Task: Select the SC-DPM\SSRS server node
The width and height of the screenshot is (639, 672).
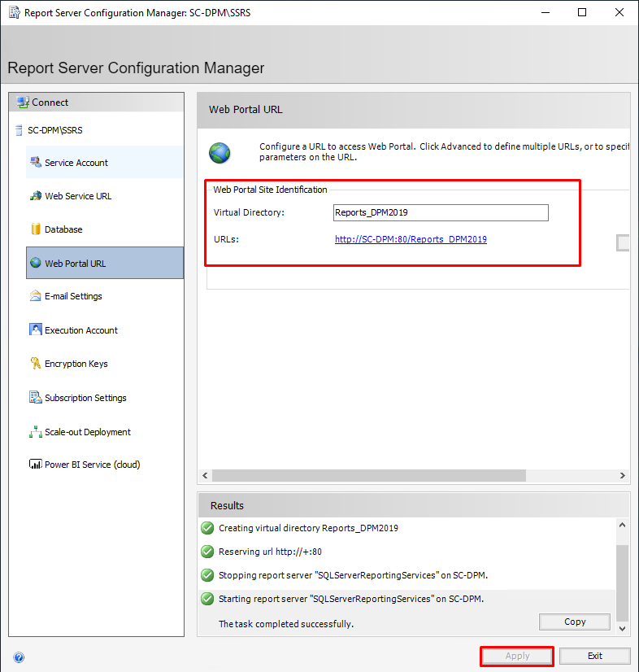Action: (54, 130)
